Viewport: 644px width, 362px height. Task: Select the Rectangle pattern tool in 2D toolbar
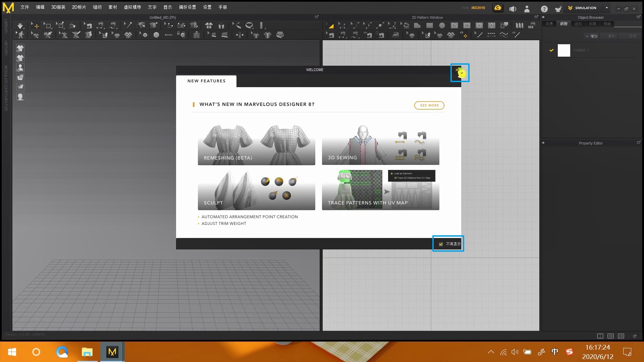pos(429,25)
